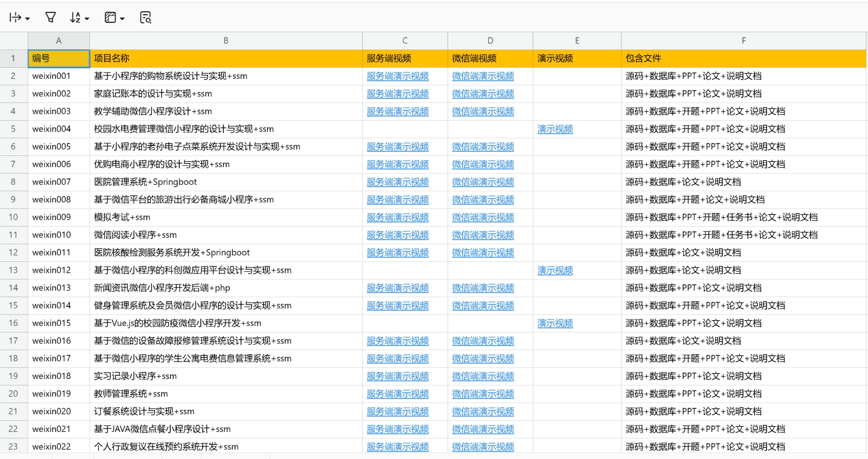Select cell 微信阅读小程序+ssm
This screenshot has height=459, width=868.
pyautogui.click(x=226, y=235)
